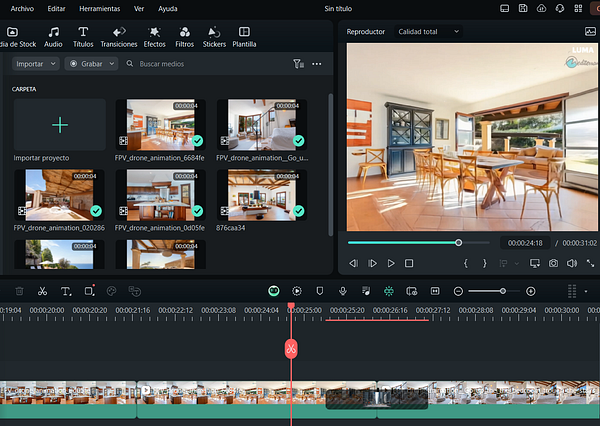Select the 876caa34 media thumbnail

260,193
